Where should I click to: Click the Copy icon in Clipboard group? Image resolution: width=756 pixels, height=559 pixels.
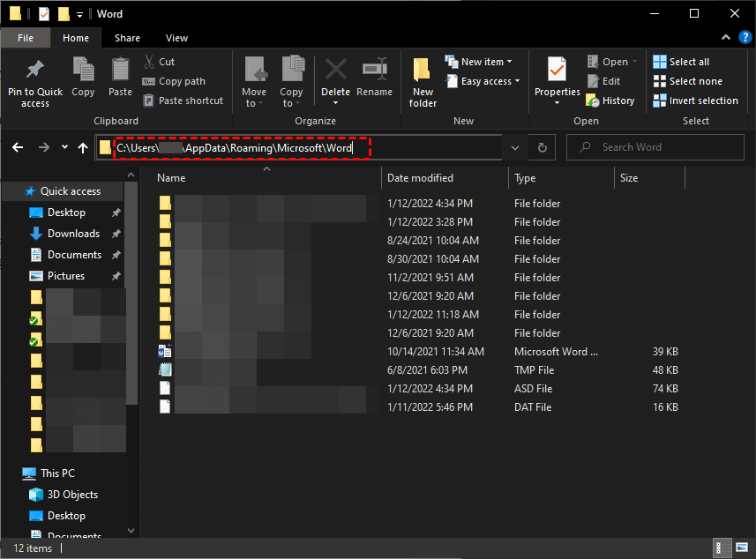(x=84, y=71)
